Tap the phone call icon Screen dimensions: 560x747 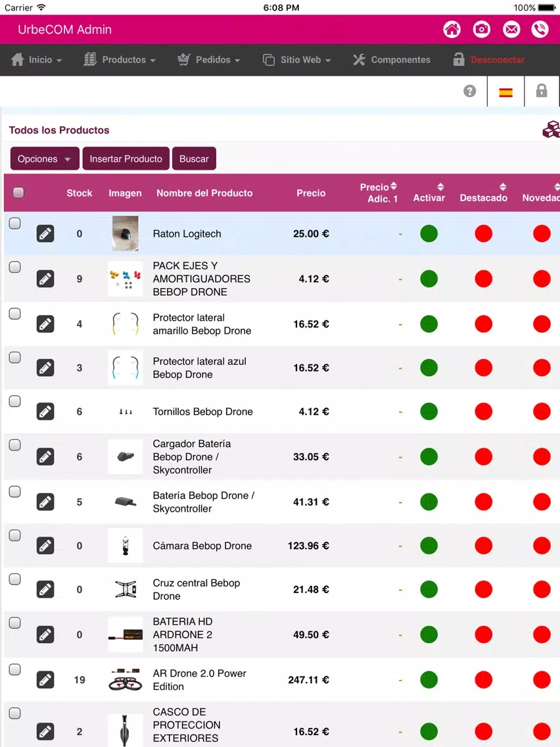point(540,30)
